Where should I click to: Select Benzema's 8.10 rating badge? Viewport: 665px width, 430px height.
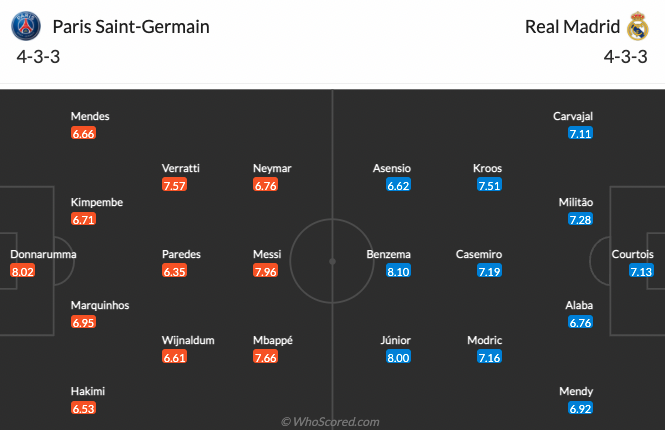coord(397,271)
